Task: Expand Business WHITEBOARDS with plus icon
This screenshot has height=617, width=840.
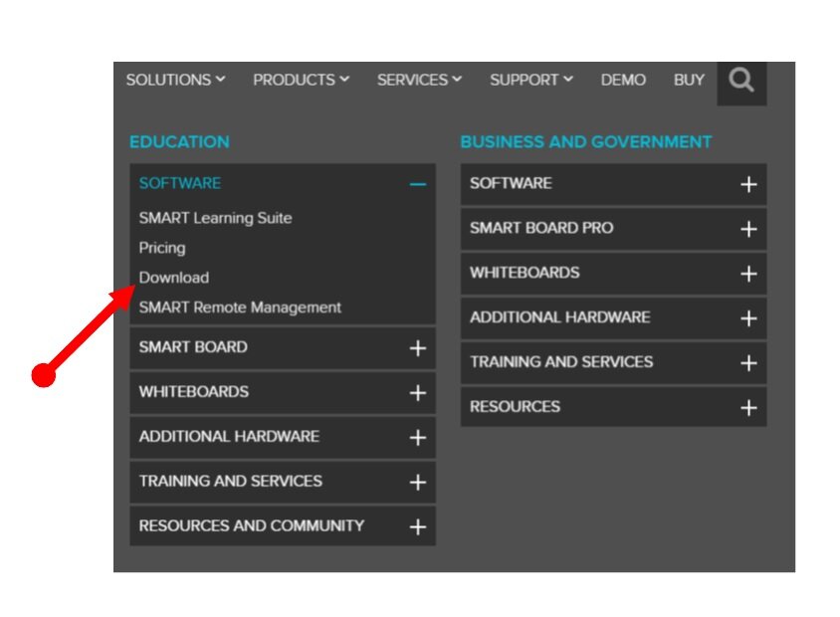Action: tap(748, 275)
